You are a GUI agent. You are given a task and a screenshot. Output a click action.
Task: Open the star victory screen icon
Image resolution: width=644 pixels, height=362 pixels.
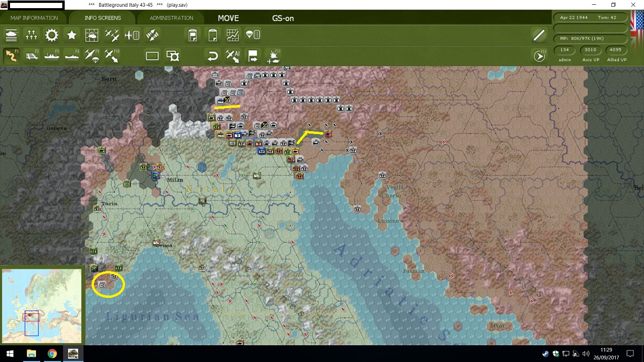point(72,35)
